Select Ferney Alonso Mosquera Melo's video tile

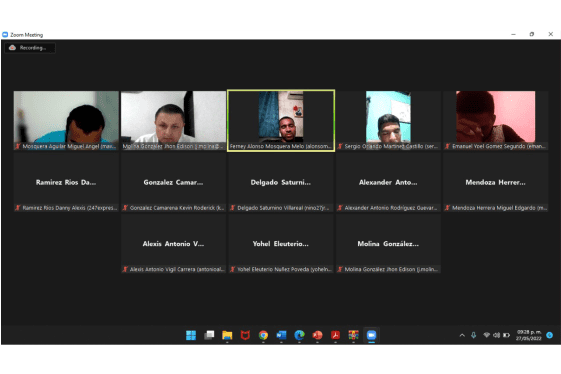click(x=281, y=121)
